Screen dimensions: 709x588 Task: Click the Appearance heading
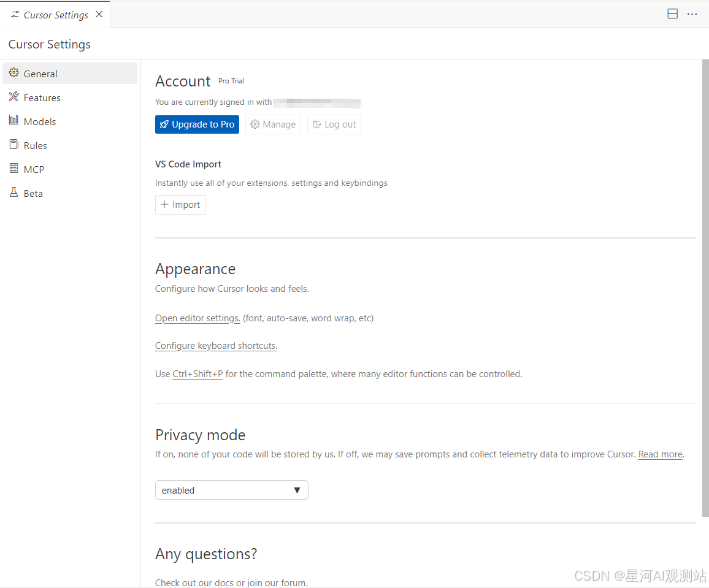pyautogui.click(x=195, y=269)
